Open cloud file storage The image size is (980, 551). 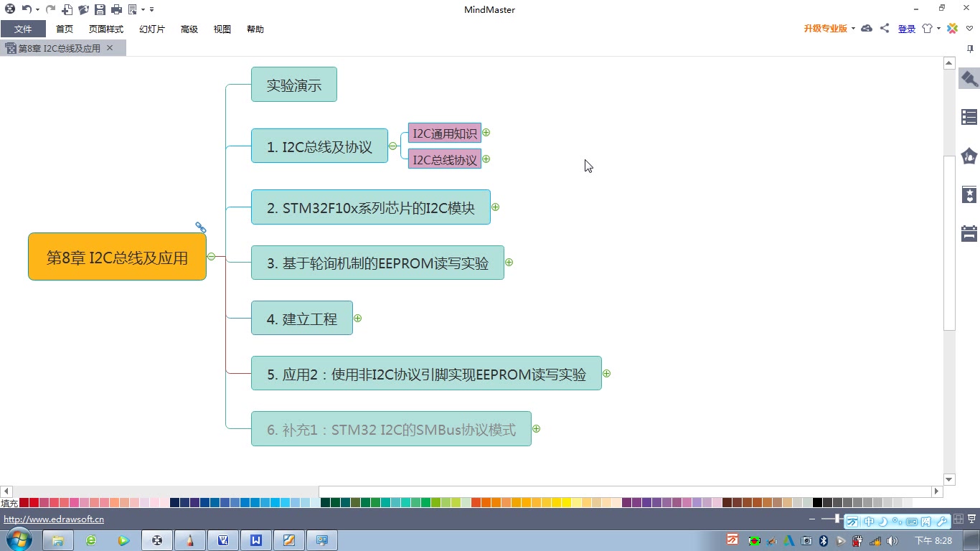pos(867,28)
